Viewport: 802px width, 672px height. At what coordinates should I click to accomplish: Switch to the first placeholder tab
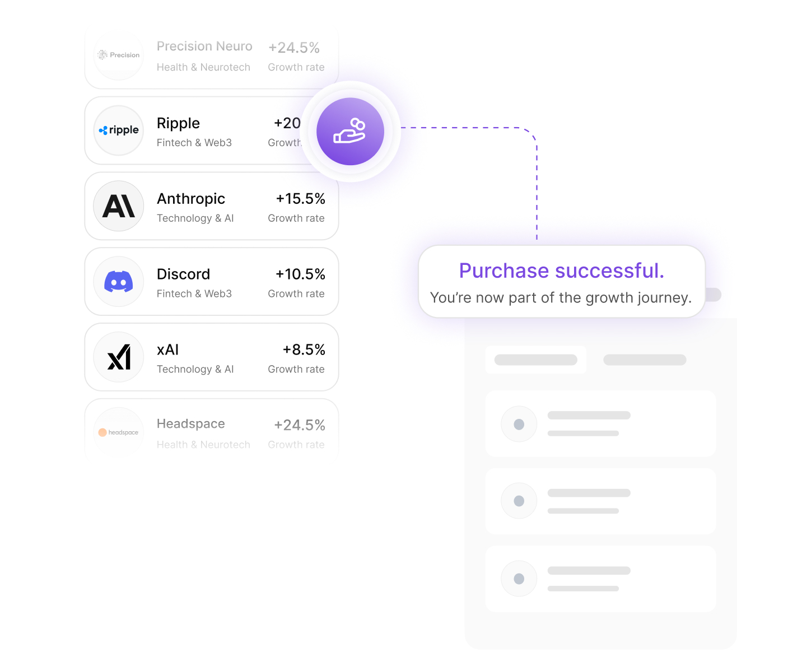pos(536,360)
